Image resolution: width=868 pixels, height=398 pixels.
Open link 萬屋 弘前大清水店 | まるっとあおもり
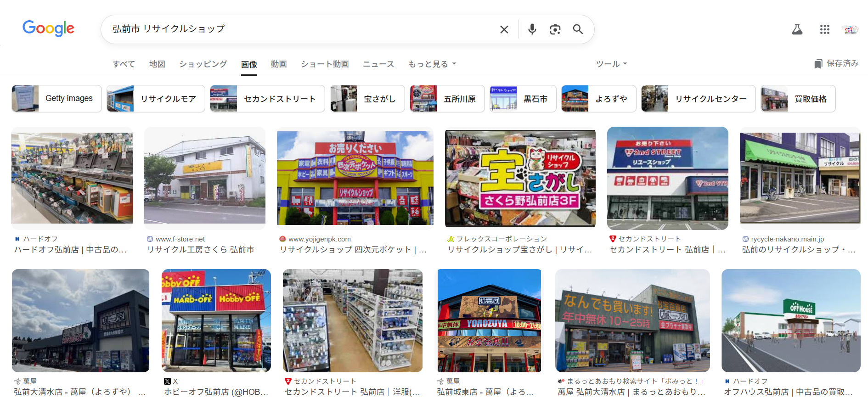(631, 392)
